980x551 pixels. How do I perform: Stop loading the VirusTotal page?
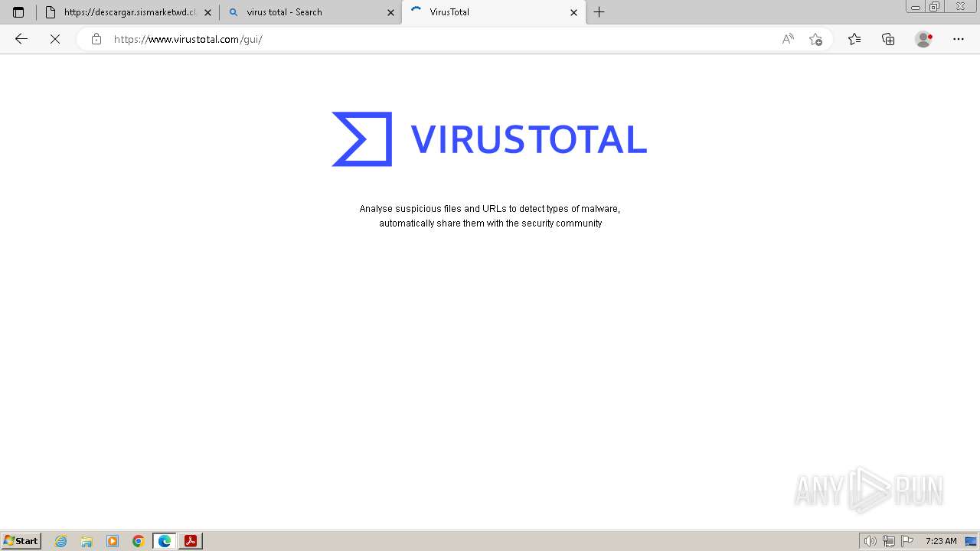tap(55, 39)
